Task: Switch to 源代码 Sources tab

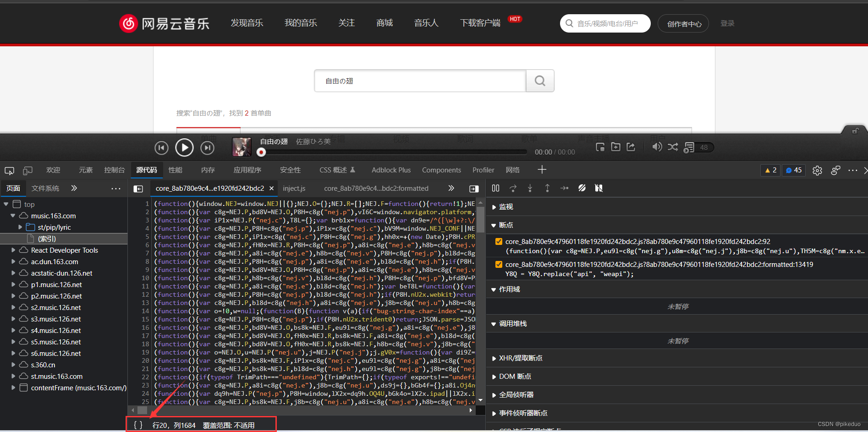Action: (147, 170)
